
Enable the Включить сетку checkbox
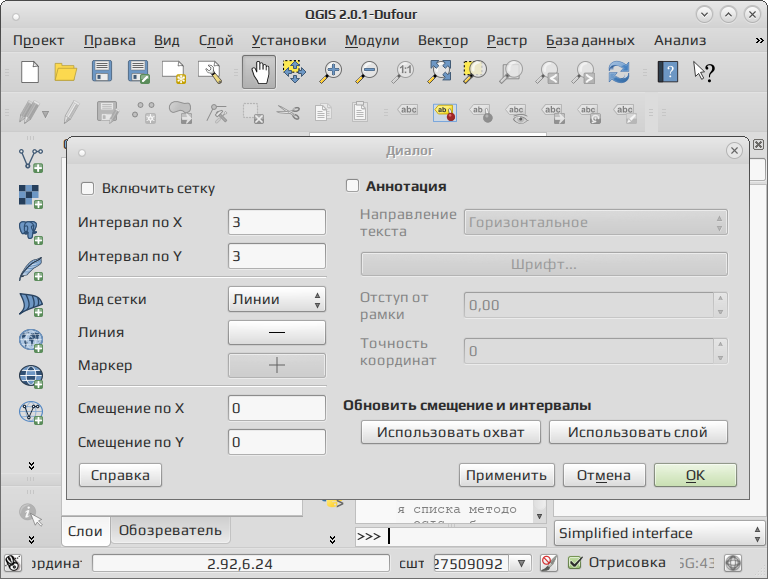tap(87, 189)
